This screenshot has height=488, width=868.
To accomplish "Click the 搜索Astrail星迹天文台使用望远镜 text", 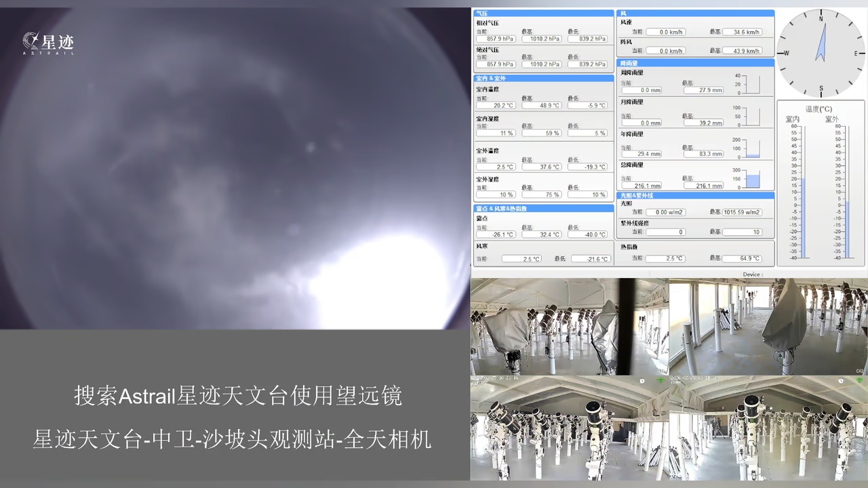I will click(237, 396).
